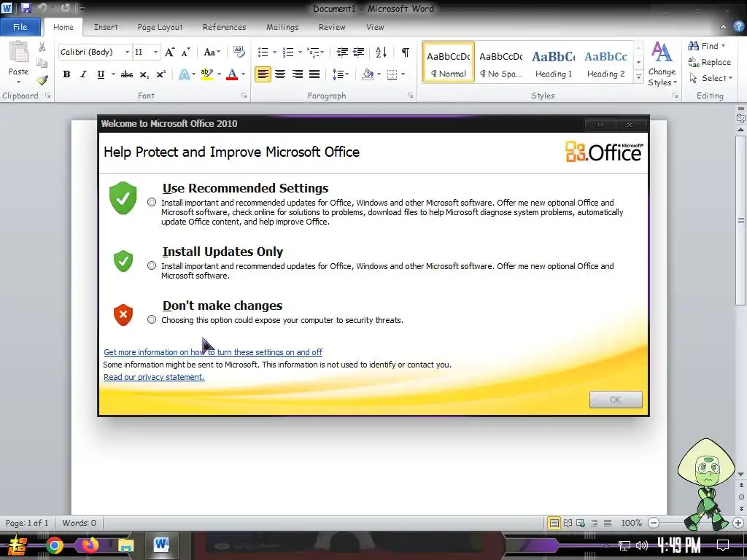Select the Install Updates Only radio button
747x560 pixels.
152,265
